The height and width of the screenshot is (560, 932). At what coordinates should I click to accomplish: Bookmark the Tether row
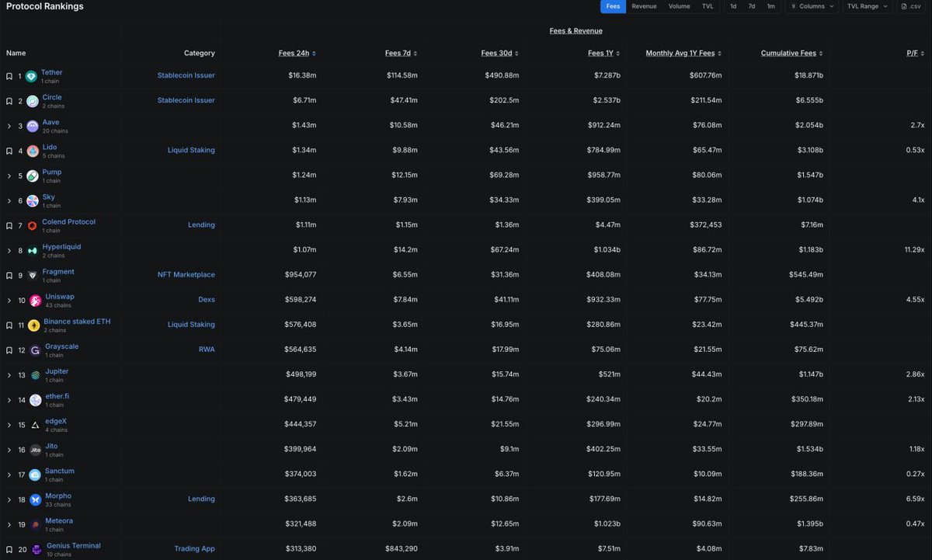[9, 76]
